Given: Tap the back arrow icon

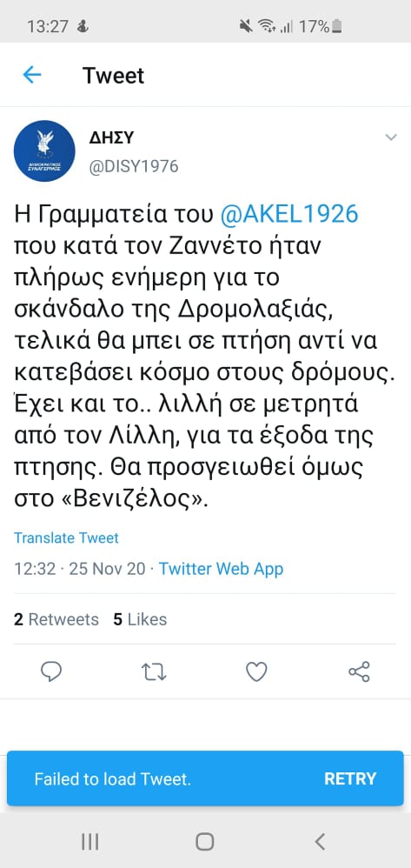Looking at the screenshot, I should click(x=32, y=75).
